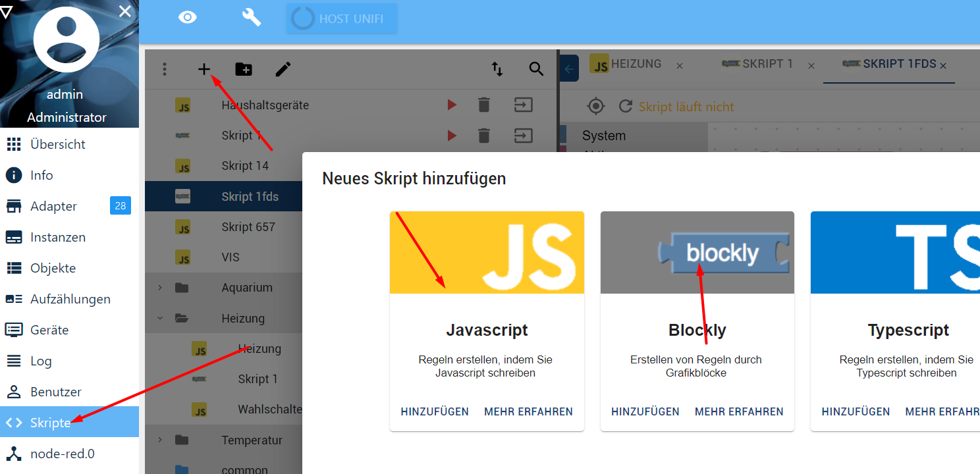Go to Adapter in the sidebar
The image size is (980, 474).
69,206
